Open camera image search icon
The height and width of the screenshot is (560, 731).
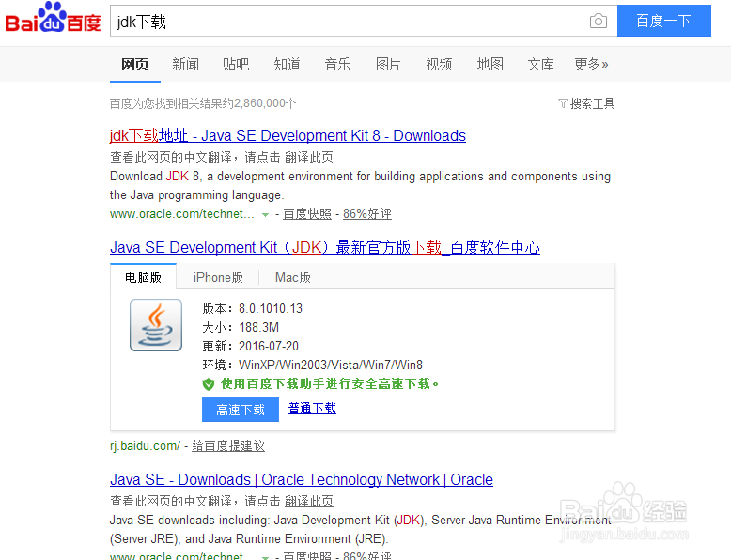click(599, 21)
